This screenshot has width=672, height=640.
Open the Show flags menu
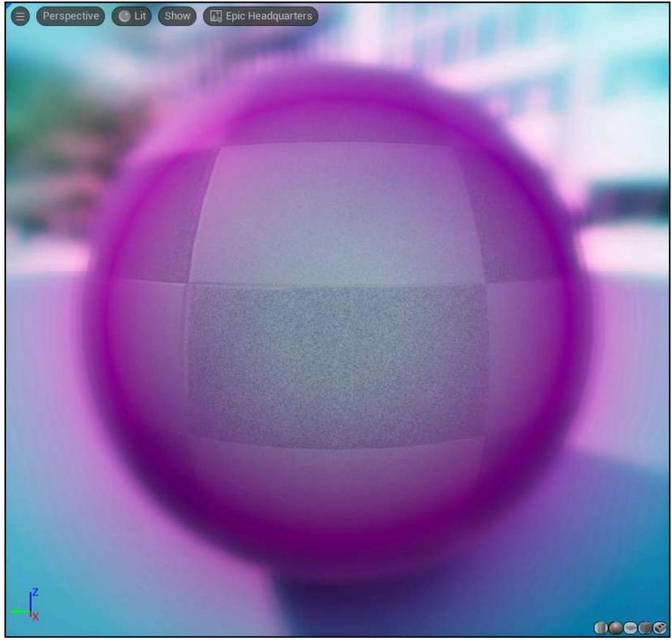pyautogui.click(x=177, y=16)
